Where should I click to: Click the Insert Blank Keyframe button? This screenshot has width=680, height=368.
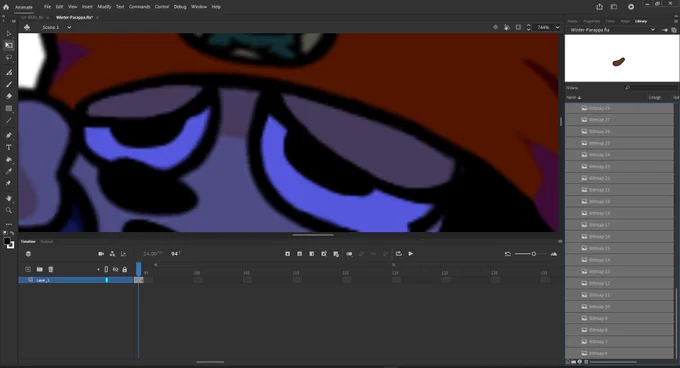tap(300, 254)
